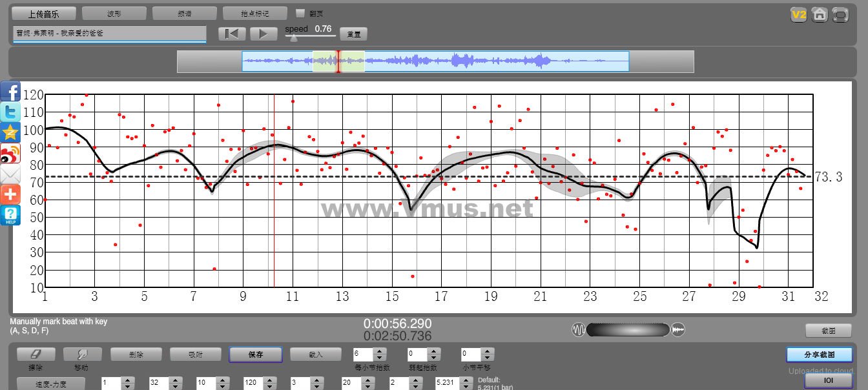The height and width of the screenshot is (390, 868).
Task: Select the move tool icon button
Action: 82,354
